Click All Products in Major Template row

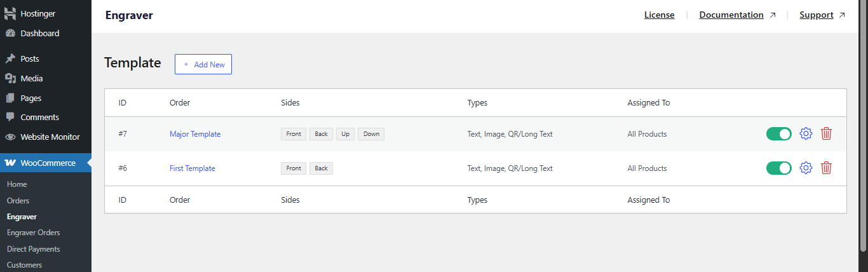[647, 134]
